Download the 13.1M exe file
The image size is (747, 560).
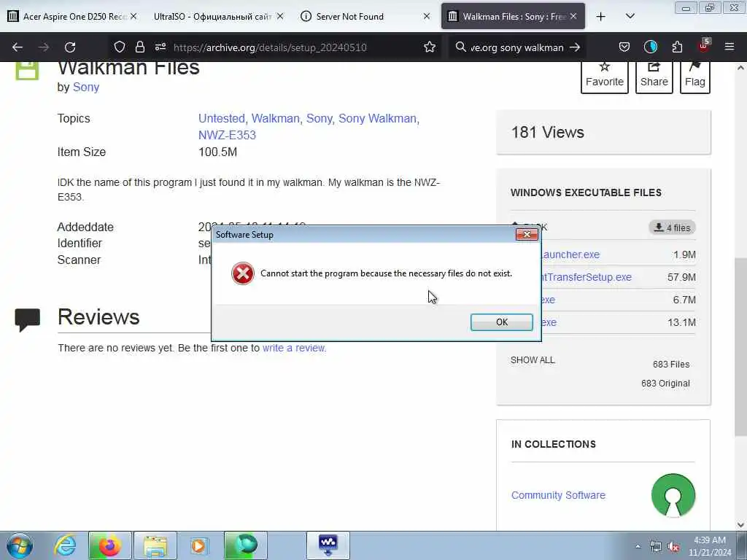[x=549, y=322]
